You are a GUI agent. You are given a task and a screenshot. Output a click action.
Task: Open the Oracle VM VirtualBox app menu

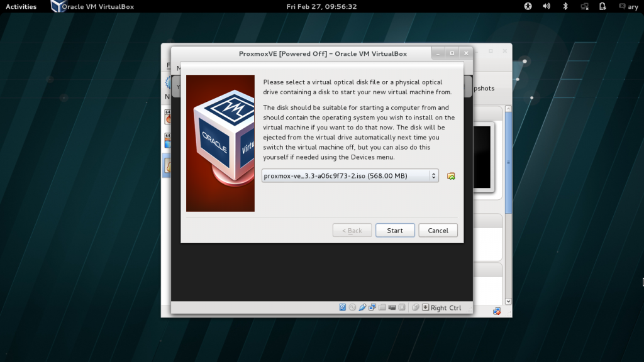click(92, 6)
